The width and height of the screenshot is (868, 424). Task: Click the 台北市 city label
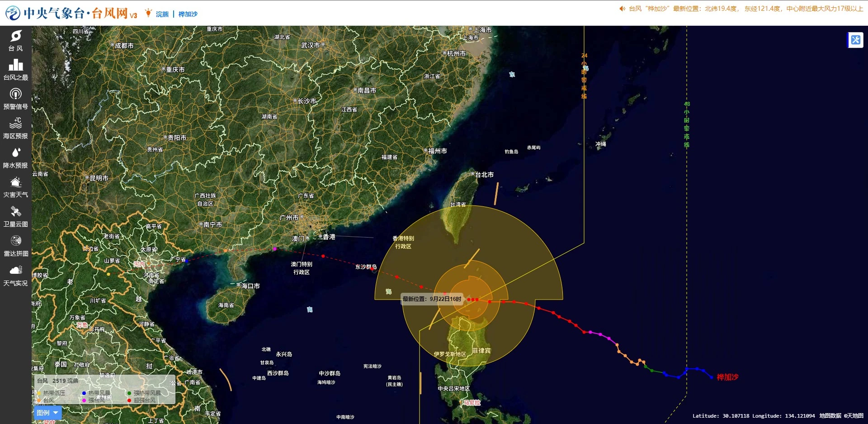pyautogui.click(x=484, y=175)
